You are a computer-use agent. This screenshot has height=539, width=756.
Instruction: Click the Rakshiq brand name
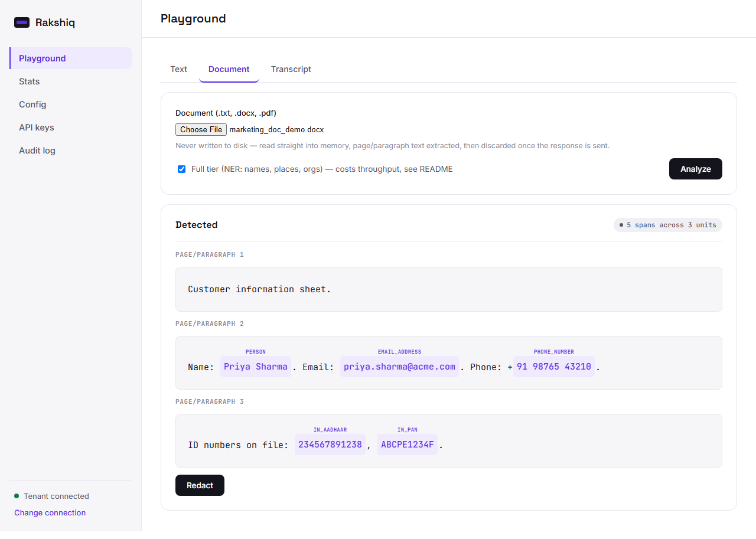coord(55,23)
